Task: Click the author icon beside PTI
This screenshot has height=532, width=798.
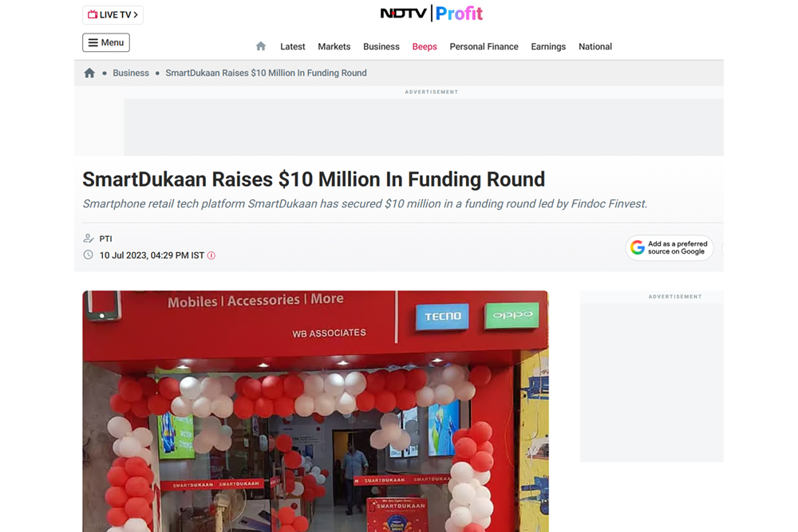Action: click(x=89, y=238)
